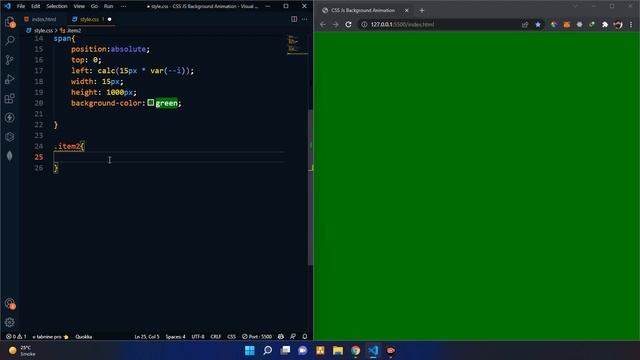Open the browser three-dot menu

click(631, 24)
